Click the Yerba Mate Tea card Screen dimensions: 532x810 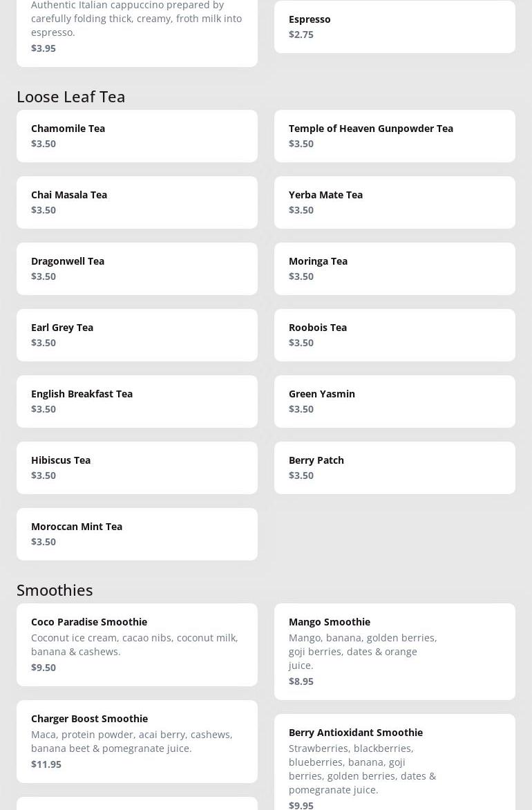click(395, 202)
